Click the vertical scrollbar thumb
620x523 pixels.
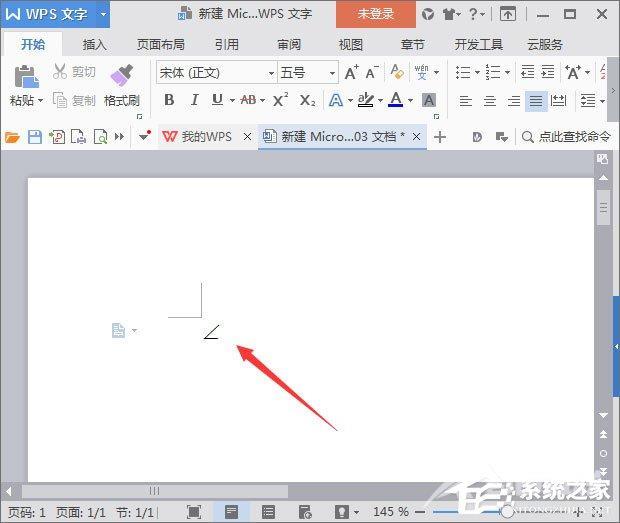point(603,208)
